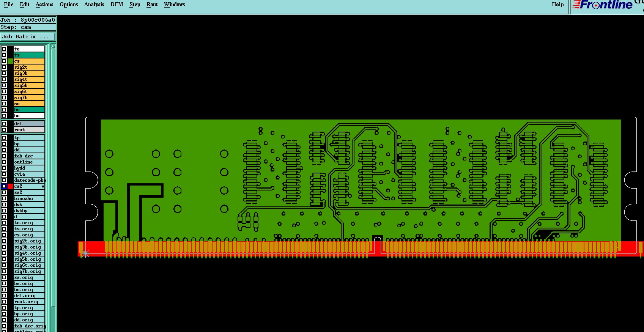
Task: Select the bo.orig layer row
Action: click(x=29, y=290)
